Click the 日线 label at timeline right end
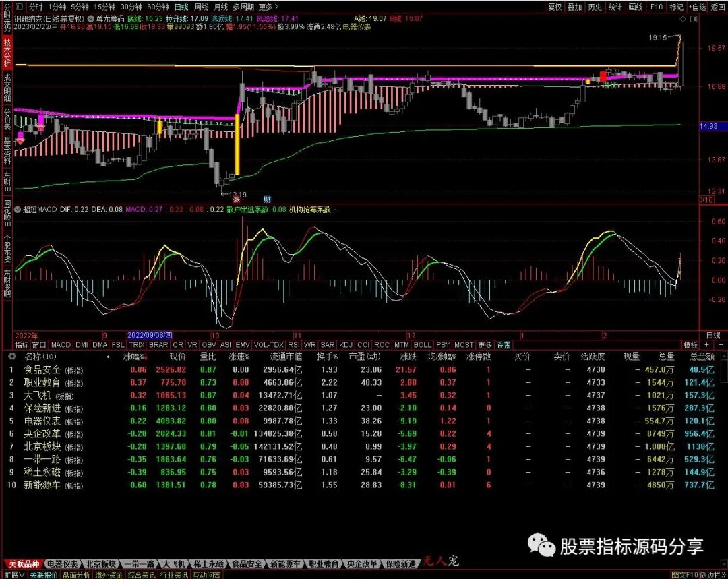728x579 pixels. click(714, 335)
